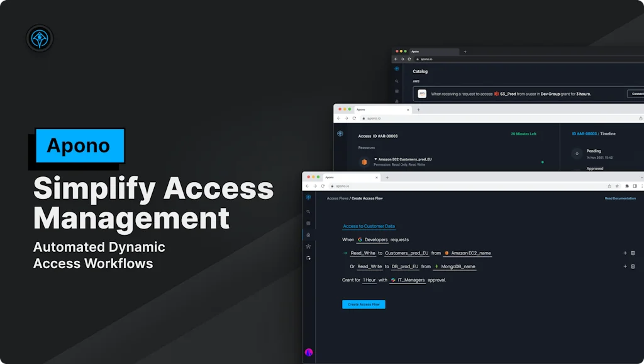Click the Pending status circle in Timeline
This screenshot has height=364, width=644.
(577, 154)
